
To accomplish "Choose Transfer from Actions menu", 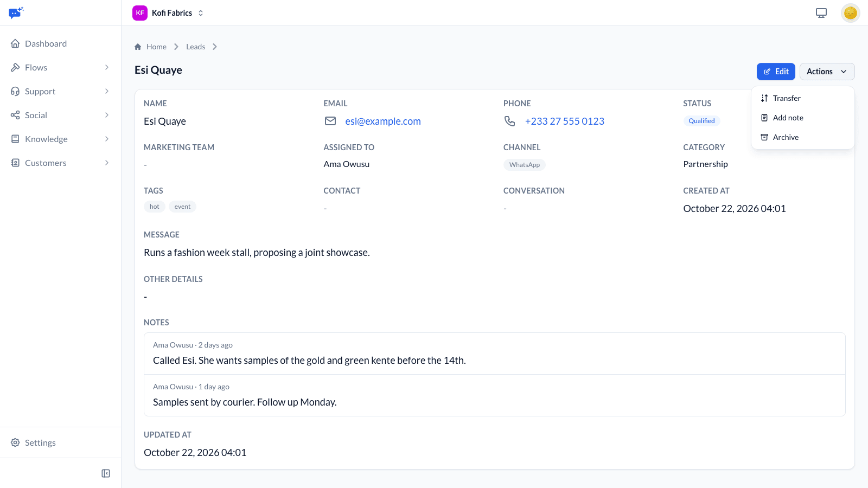I will click(x=803, y=98).
